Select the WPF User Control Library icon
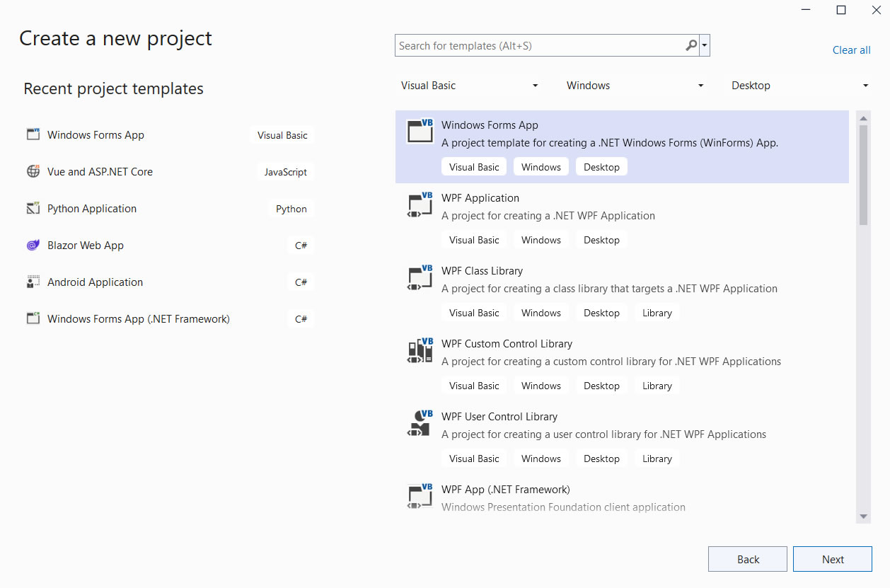This screenshot has height=588, width=890. pyautogui.click(x=420, y=423)
